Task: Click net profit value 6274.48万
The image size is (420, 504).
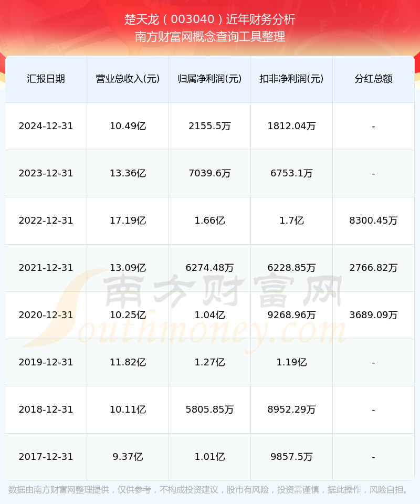Action: (210, 268)
